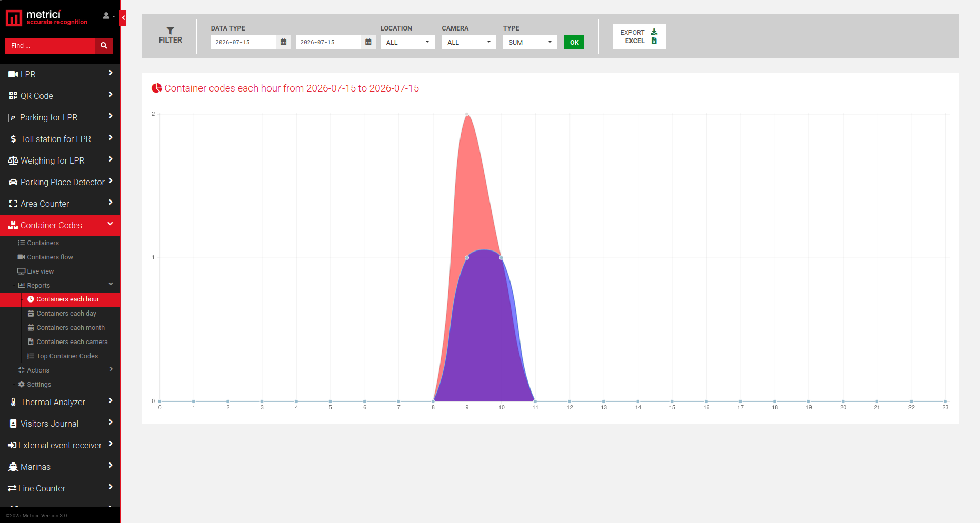
Task: Click the Parking Place Detector car icon
Action: 13,182
